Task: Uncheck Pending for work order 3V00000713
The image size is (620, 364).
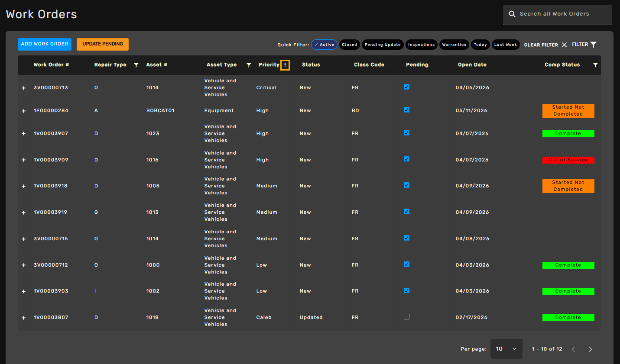Action: [406, 87]
